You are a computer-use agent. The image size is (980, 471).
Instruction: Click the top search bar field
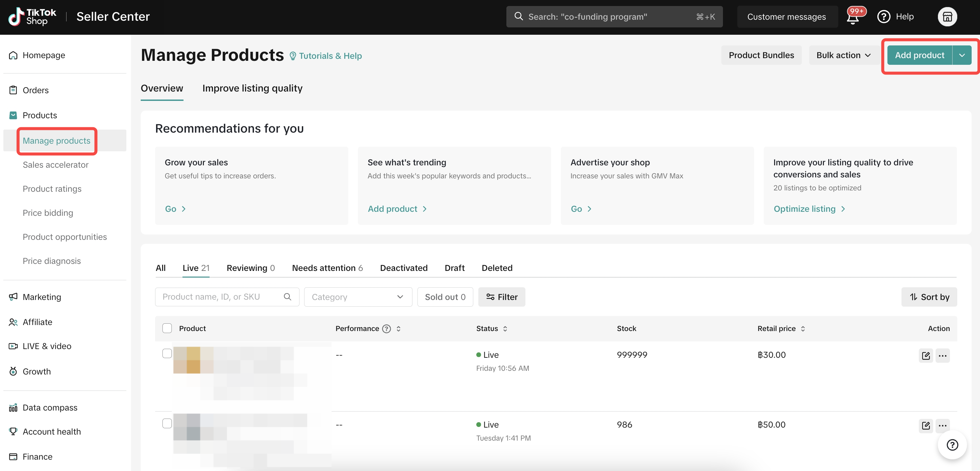614,17
